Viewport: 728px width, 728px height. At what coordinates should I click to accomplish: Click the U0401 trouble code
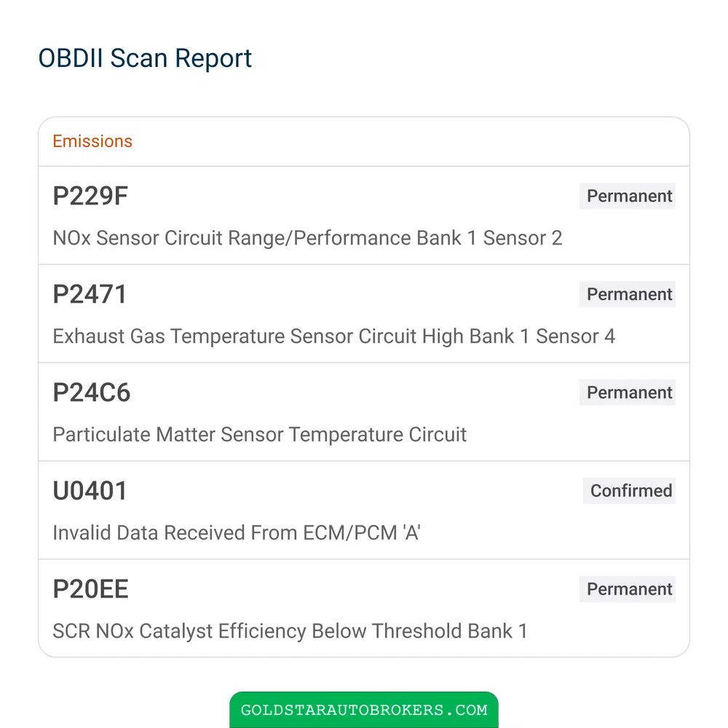click(90, 491)
